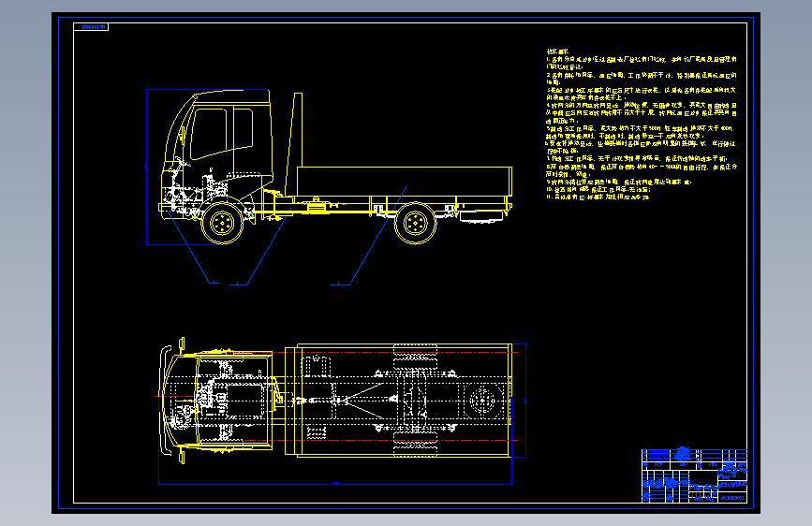Select the cargo bed side panel in the side view
The image size is (812, 526).
[405, 182]
